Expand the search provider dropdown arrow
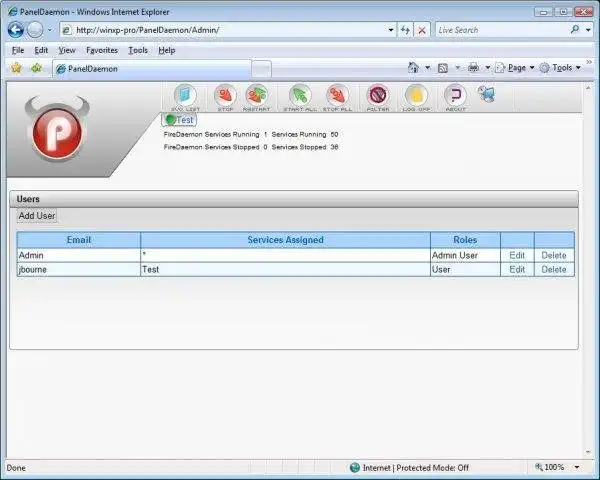600x480 pixels. click(x=588, y=30)
